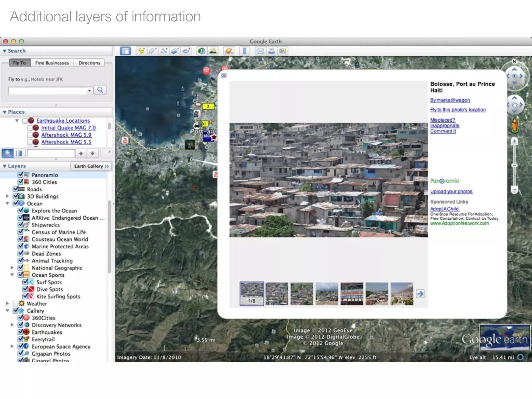Screen dimensions: 532x399
Task: Toggle the Roads layer checkbox
Action: pyautogui.click(x=16, y=189)
